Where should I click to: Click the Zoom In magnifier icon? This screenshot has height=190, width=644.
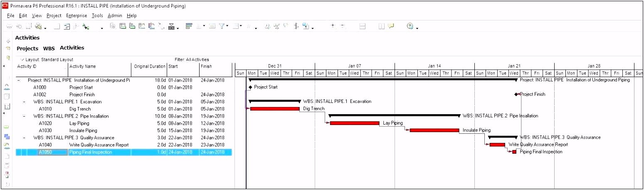(333, 26)
